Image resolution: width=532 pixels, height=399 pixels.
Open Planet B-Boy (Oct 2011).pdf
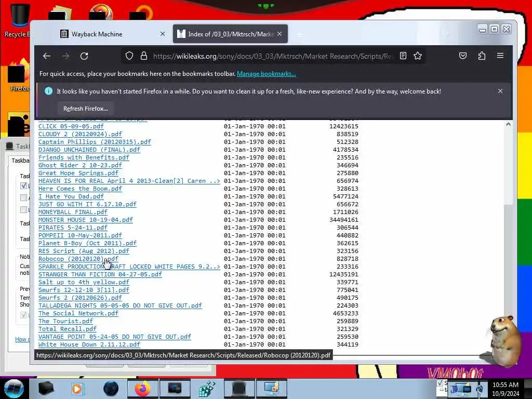(87, 243)
